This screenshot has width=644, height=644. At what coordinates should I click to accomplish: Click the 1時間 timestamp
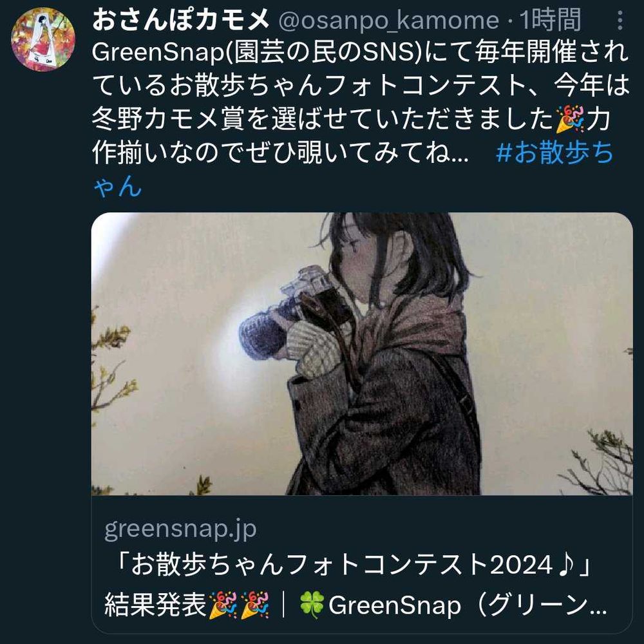point(550,20)
